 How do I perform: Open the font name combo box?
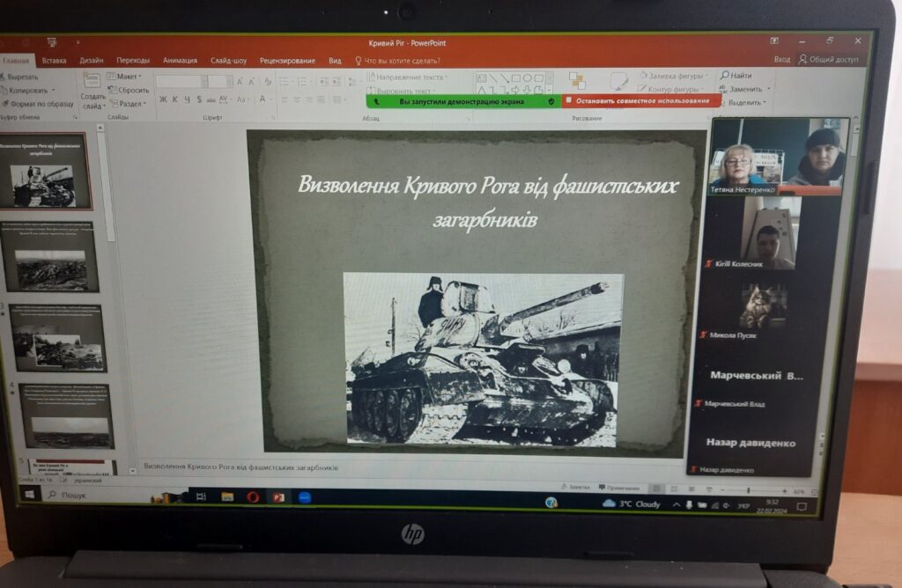click(x=181, y=82)
